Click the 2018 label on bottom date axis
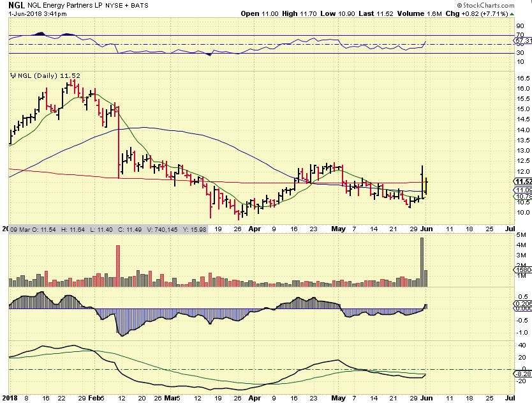This screenshot has width=532, height=403. 8,398
